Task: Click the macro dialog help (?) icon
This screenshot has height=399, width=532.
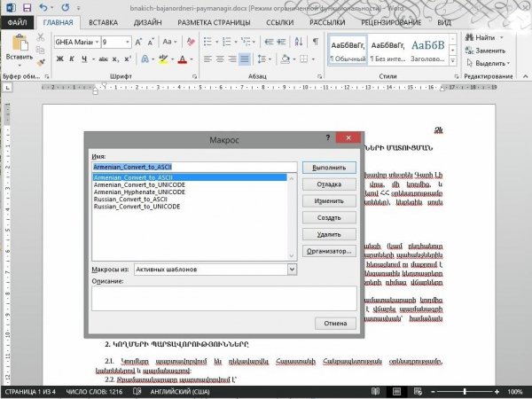Action: (x=328, y=137)
